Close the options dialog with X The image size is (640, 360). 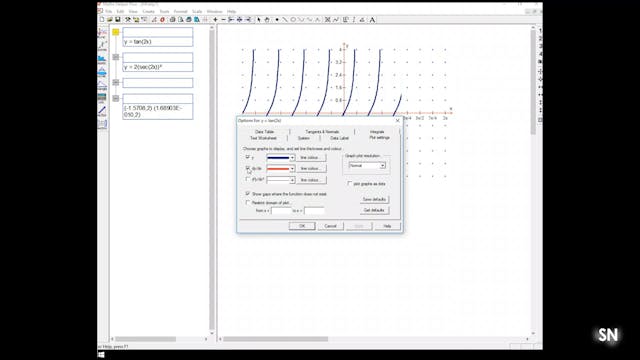pos(398,121)
